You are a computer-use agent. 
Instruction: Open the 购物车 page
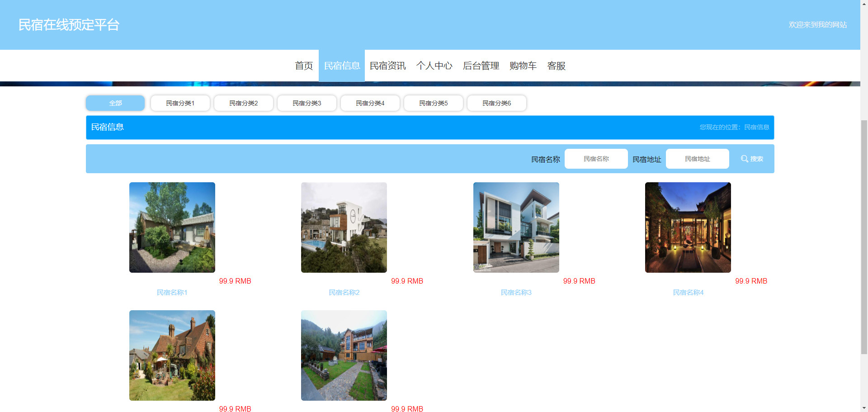(523, 66)
